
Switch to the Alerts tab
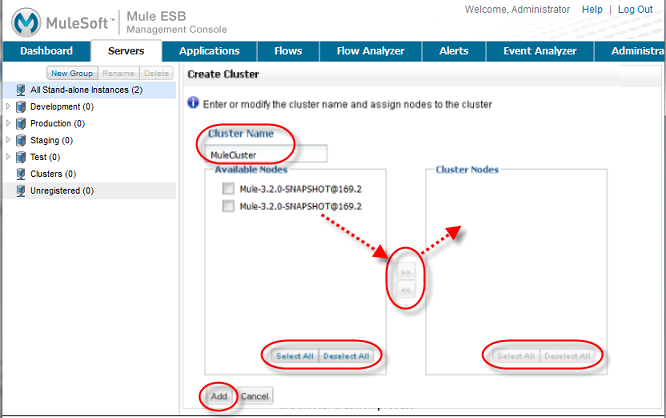coord(454,51)
